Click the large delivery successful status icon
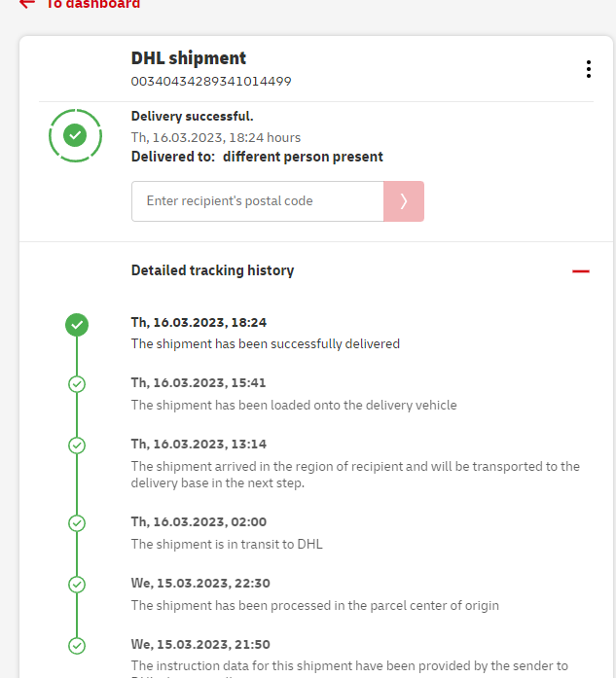The height and width of the screenshot is (678, 616). (x=75, y=136)
